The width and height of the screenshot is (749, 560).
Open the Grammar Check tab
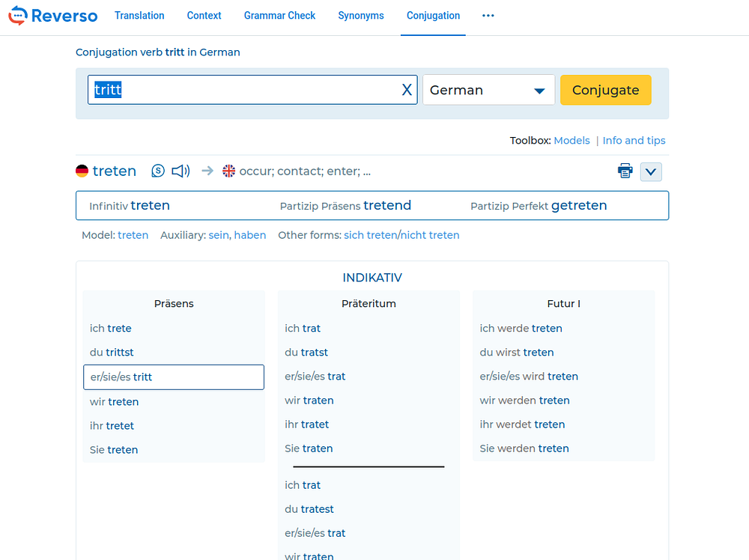[x=279, y=16]
